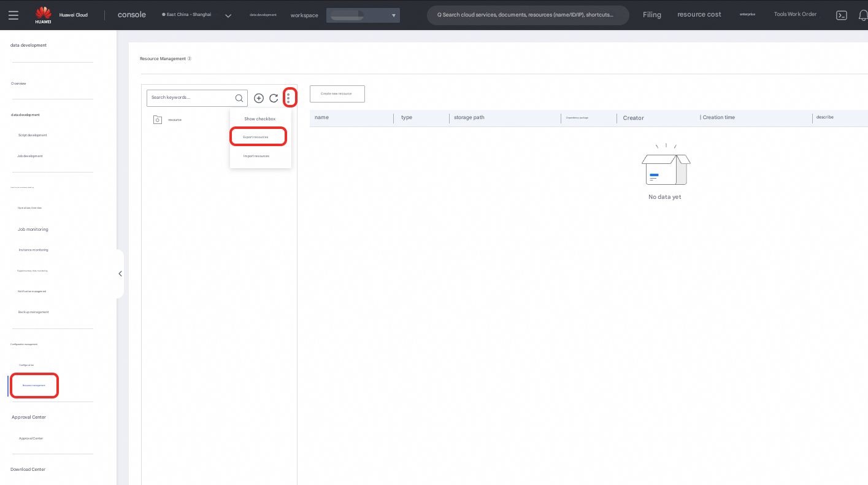Open Operations Overview in the sidebar
The width and height of the screenshot is (868, 485).
point(29,208)
